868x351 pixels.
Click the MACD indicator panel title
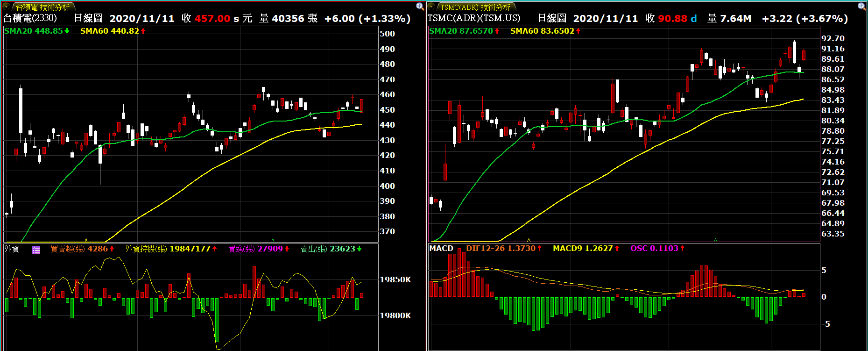(x=441, y=249)
